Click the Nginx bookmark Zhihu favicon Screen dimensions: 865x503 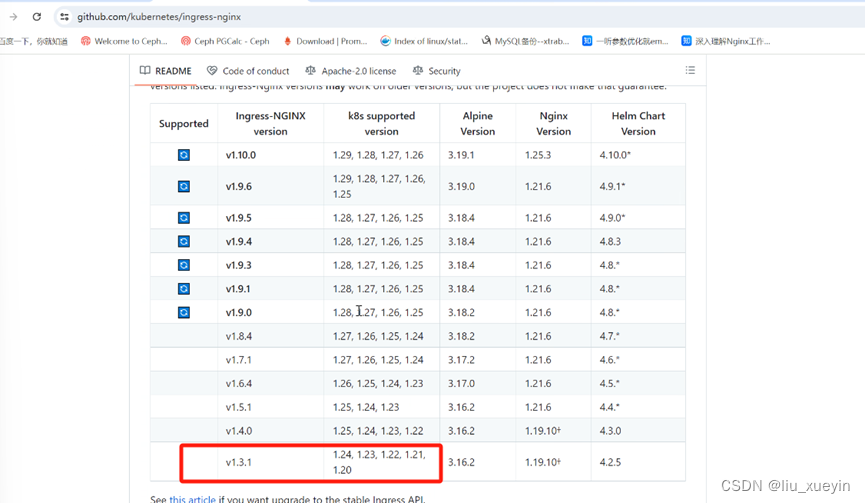coord(686,41)
